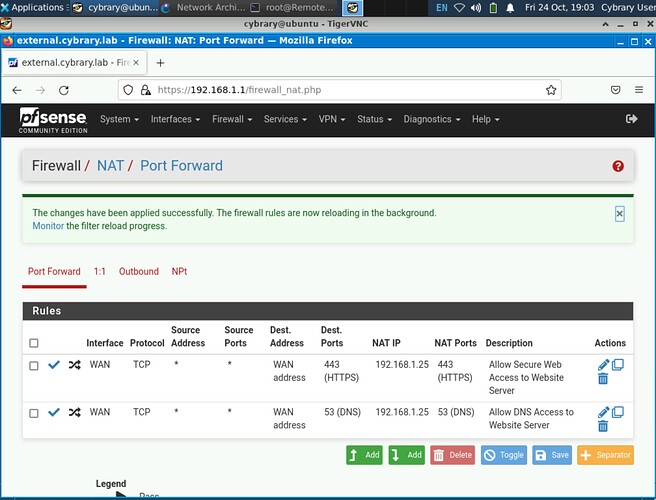
Task: Open the Diagnostics dropdown menu
Action: point(431,119)
